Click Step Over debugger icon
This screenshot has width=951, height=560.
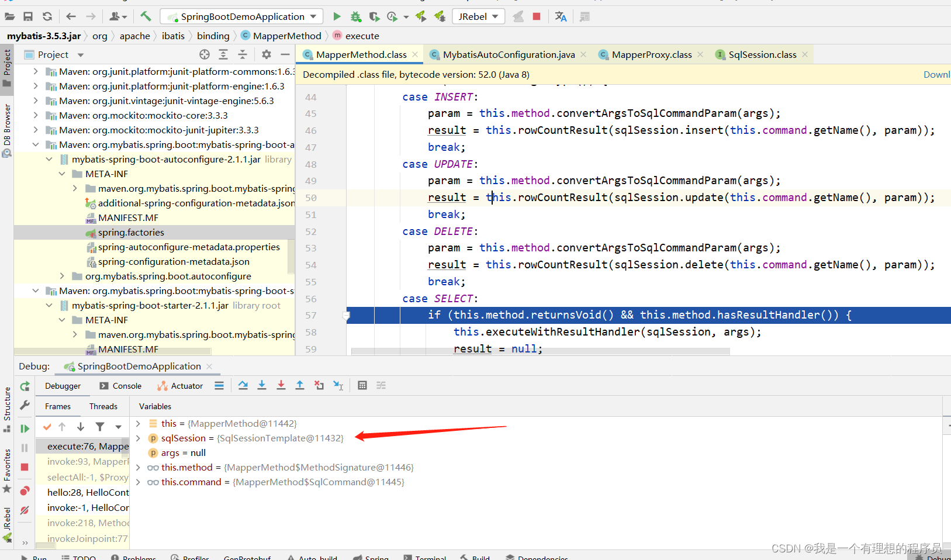[243, 385]
